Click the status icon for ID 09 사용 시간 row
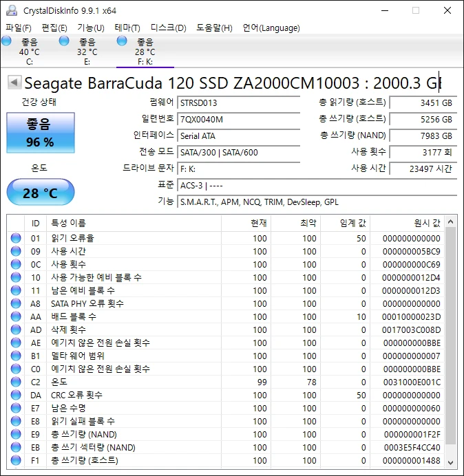 pos(16,251)
